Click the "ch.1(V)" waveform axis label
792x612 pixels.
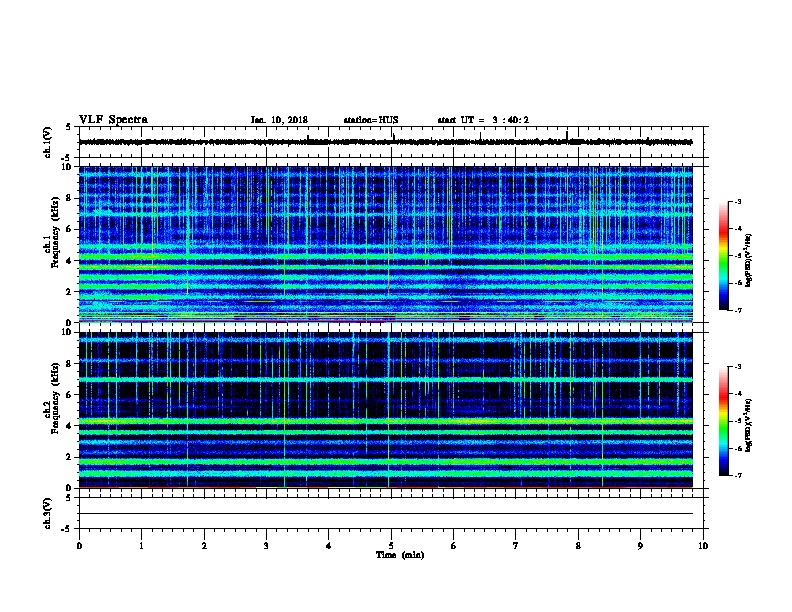[47, 142]
